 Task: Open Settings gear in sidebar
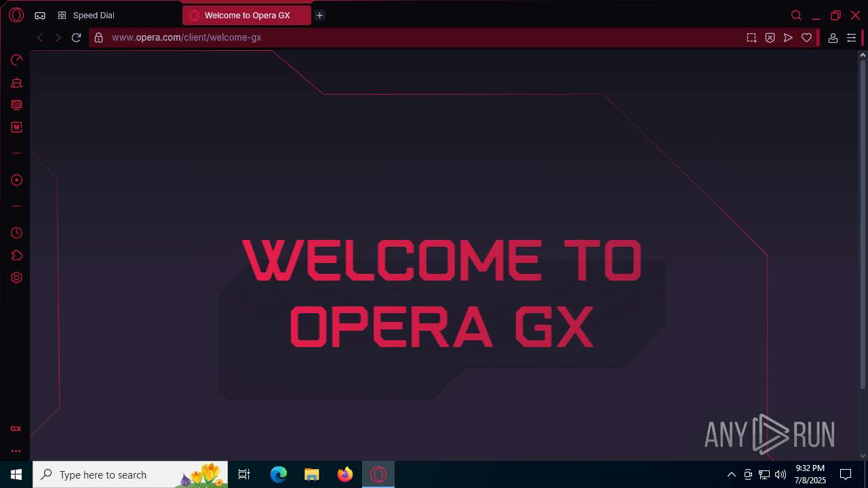point(16,278)
